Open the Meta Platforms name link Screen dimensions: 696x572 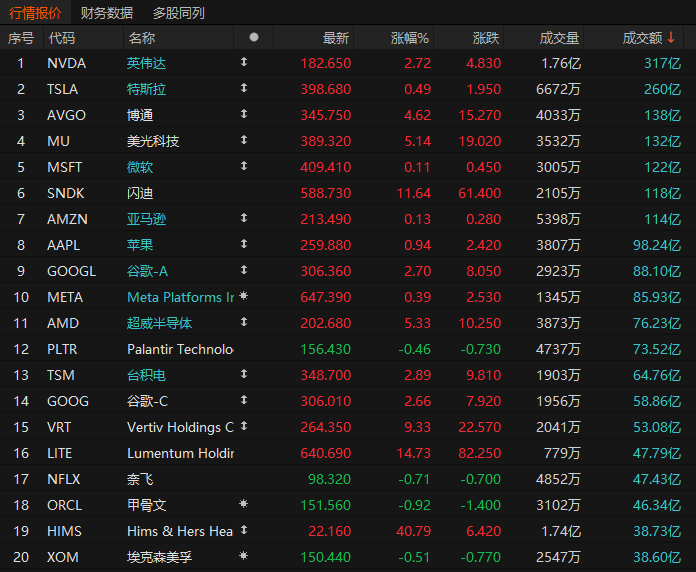(180, 297)
